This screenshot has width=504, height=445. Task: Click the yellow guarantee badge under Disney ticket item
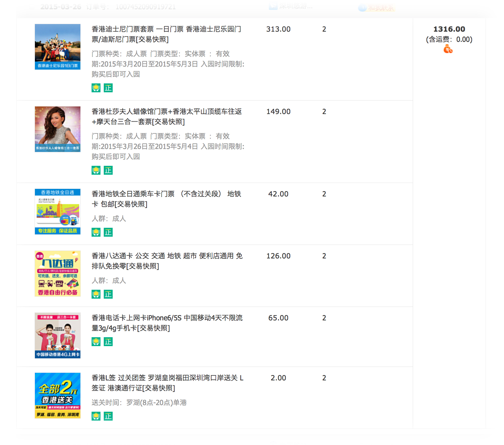(x=96, y=88)
